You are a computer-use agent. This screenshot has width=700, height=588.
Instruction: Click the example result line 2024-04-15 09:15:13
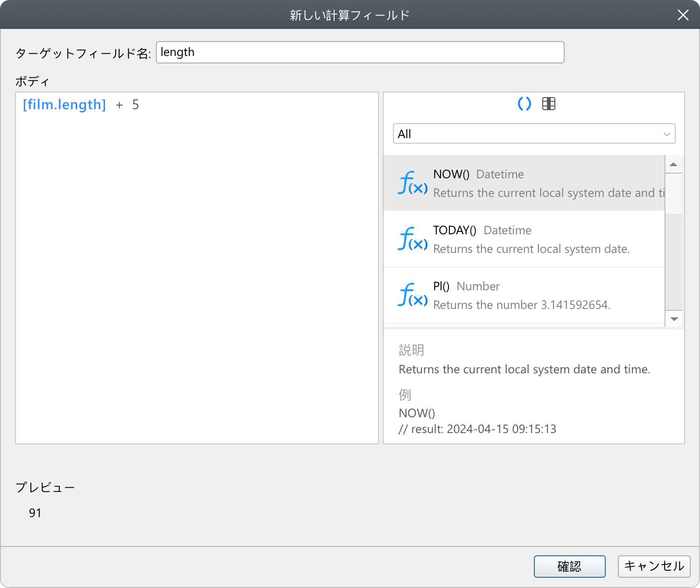coord(477,429)
